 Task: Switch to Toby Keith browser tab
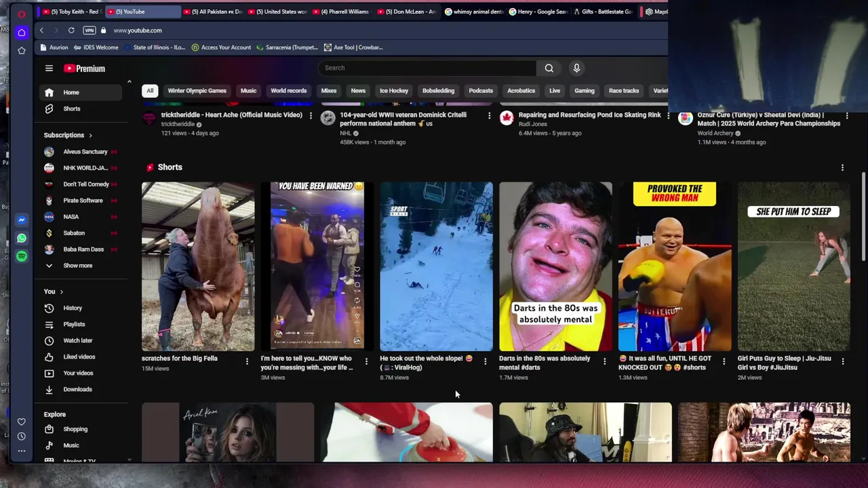pyautogui.click(x=71, y=12)
